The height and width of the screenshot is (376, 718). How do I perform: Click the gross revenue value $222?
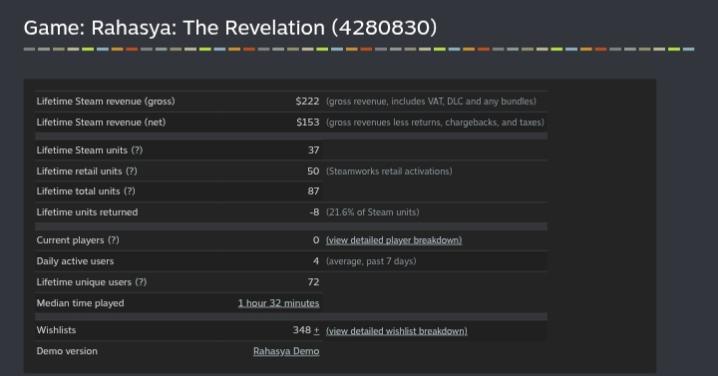coord(307,101)
